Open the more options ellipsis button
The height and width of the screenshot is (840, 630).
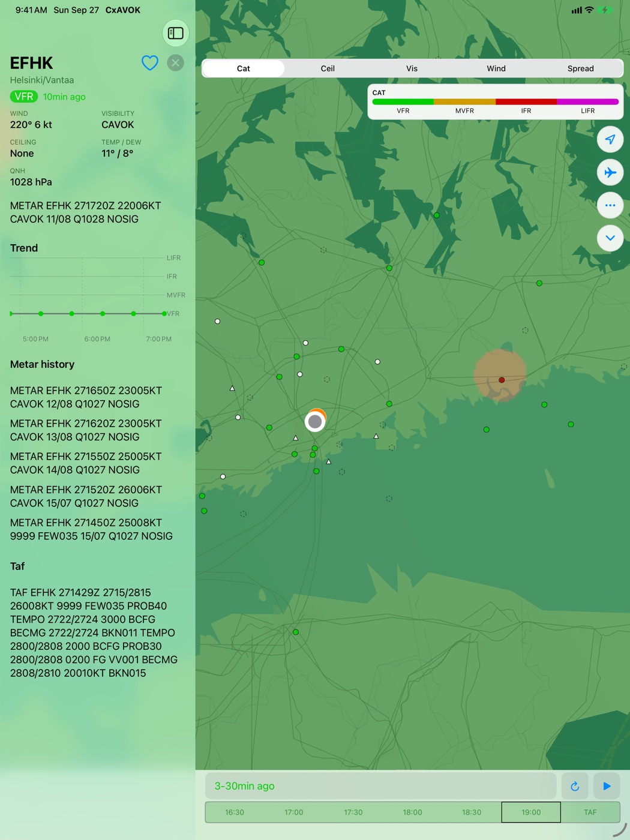click(610, 205)
